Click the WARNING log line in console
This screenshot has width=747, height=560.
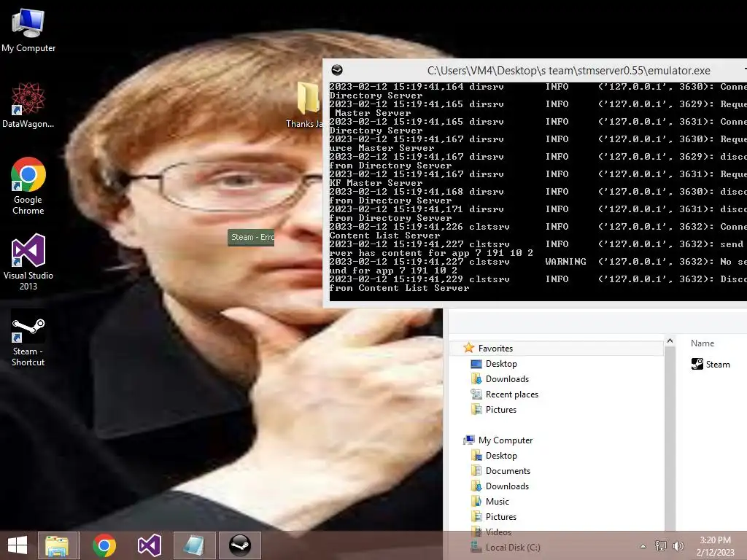pos(538,262)
